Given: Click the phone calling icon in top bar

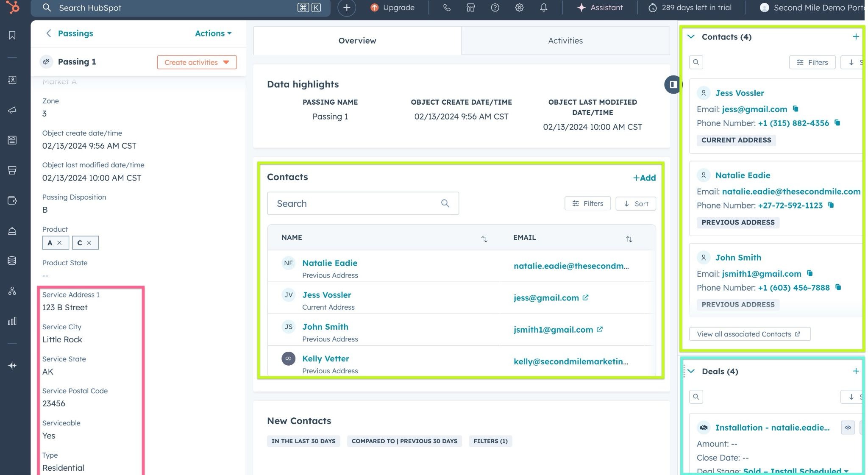Looking at the screenshot, I should (x=447, y=8).
